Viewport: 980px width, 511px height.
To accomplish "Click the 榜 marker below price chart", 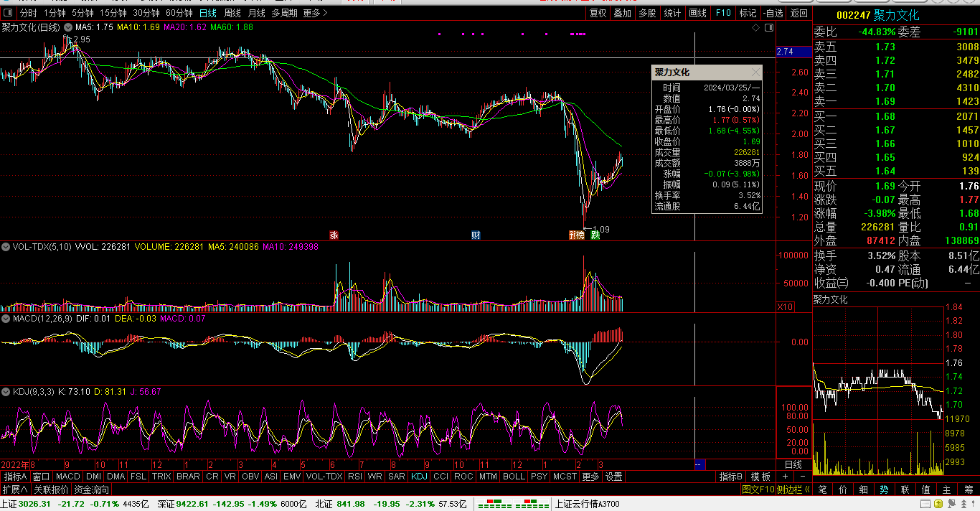I will coord(578,235).
